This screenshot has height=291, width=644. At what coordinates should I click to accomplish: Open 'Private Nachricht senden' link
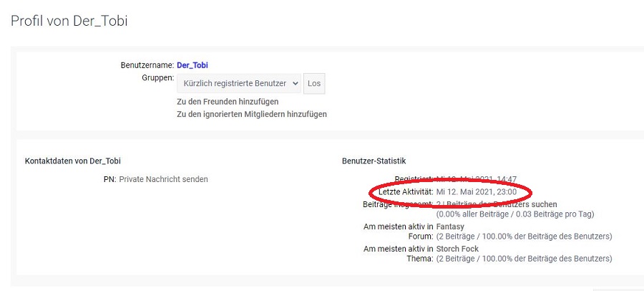pyautogui.click(x=163, y=179)
